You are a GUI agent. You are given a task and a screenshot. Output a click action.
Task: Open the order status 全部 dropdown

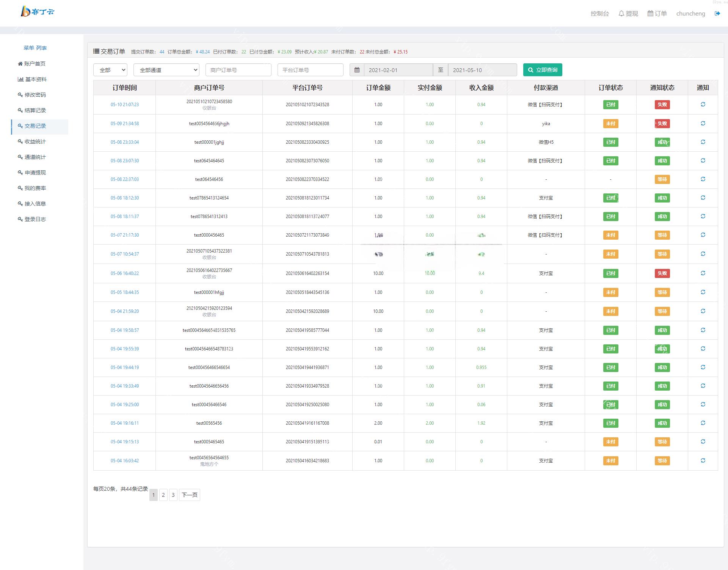click(x=110, y=70)
